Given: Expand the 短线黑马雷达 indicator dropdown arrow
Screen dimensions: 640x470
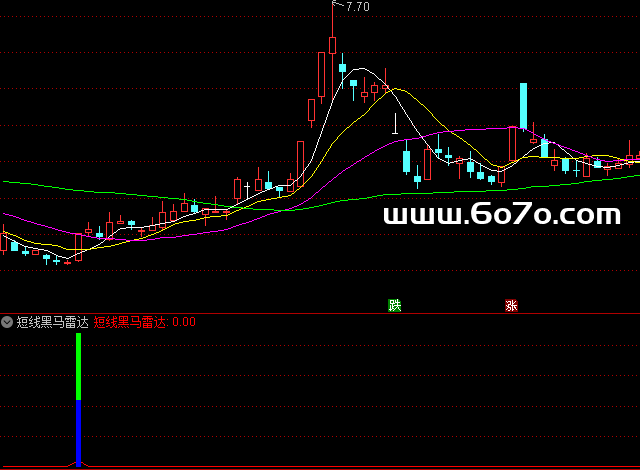Looking at the screenshot, I should 7,322.
